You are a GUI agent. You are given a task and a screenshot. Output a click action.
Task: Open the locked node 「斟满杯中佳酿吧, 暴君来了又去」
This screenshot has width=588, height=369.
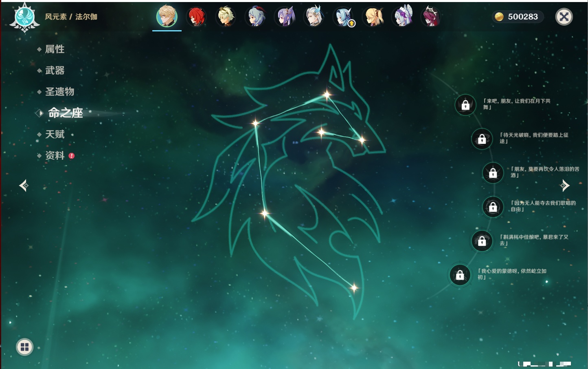[x=482, y=241]
